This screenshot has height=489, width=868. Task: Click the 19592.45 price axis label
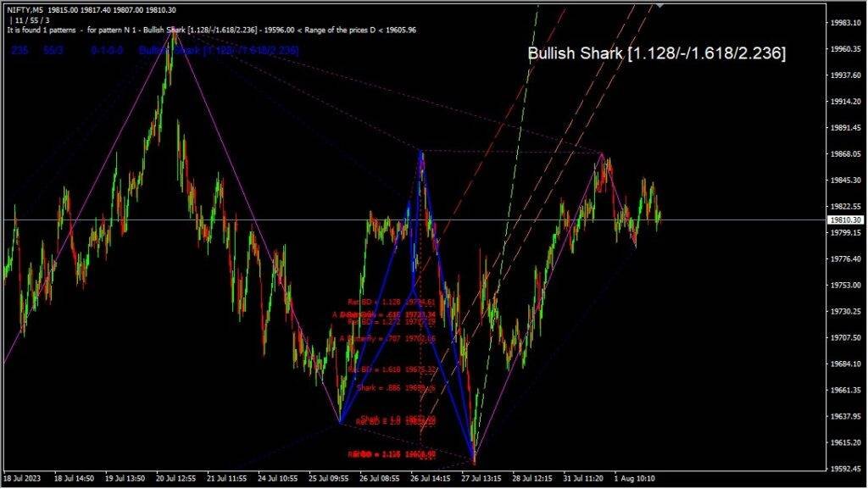(x=845, y=469)
